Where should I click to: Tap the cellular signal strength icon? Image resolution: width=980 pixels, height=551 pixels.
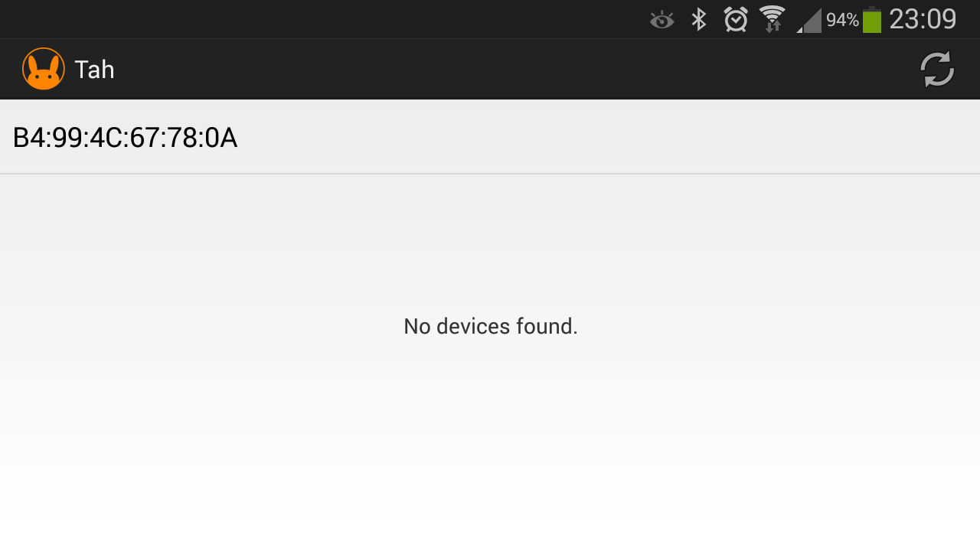(x=809, y=21)
